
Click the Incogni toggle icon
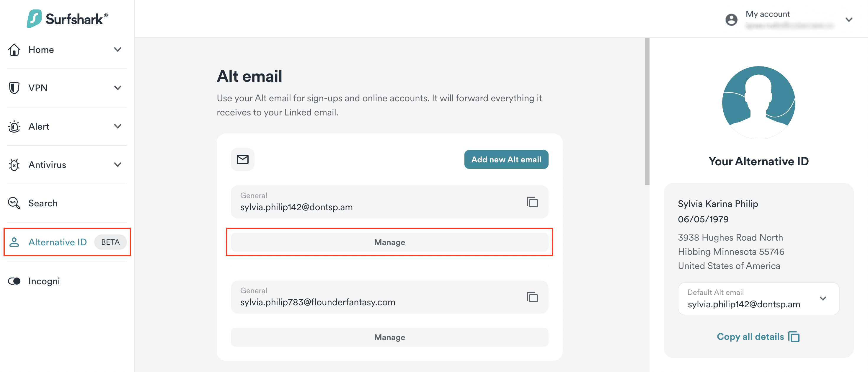[x=14, y=281]
